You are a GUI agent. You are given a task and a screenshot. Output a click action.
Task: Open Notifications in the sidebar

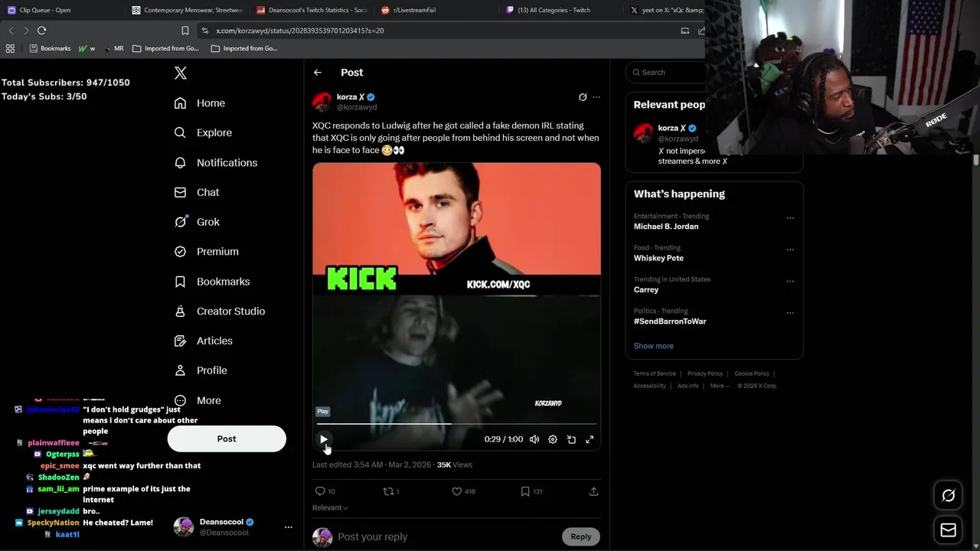pos(216,162)
